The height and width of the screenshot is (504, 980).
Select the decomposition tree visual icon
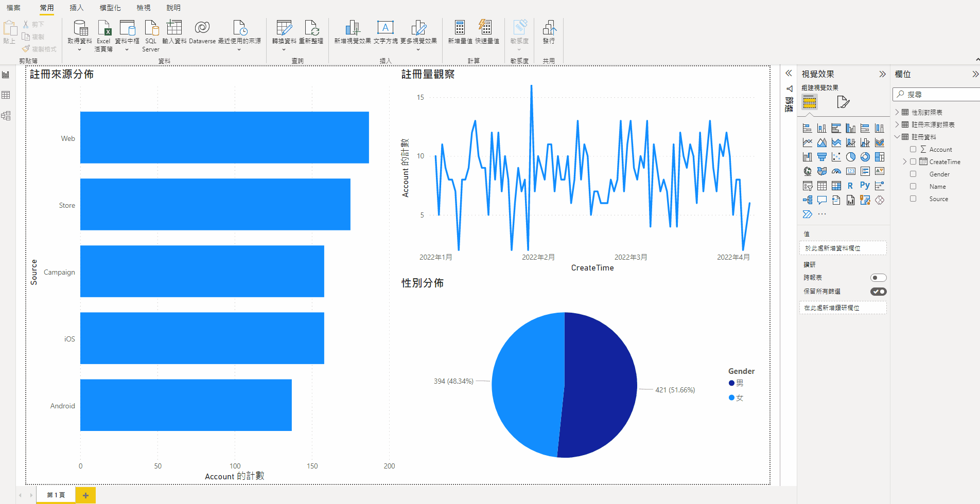click(808, 200)
